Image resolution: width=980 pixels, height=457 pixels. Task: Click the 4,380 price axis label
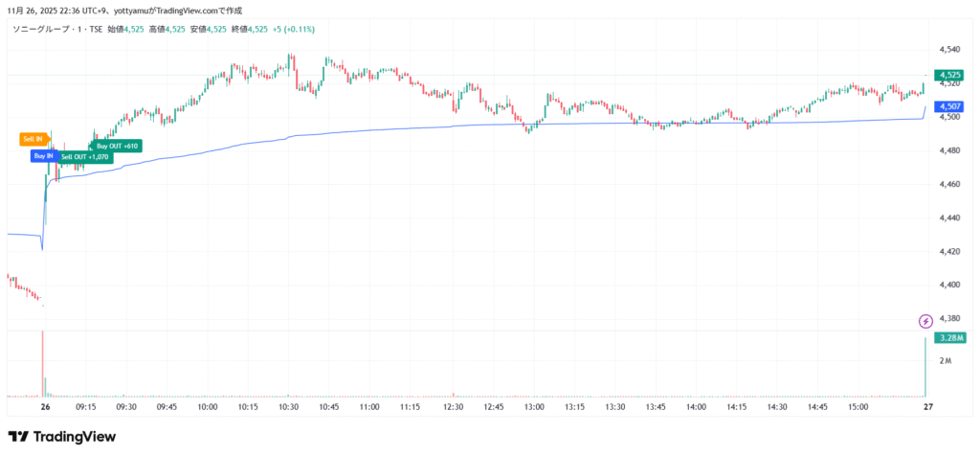pyautogui.click(x=949, y=318)
